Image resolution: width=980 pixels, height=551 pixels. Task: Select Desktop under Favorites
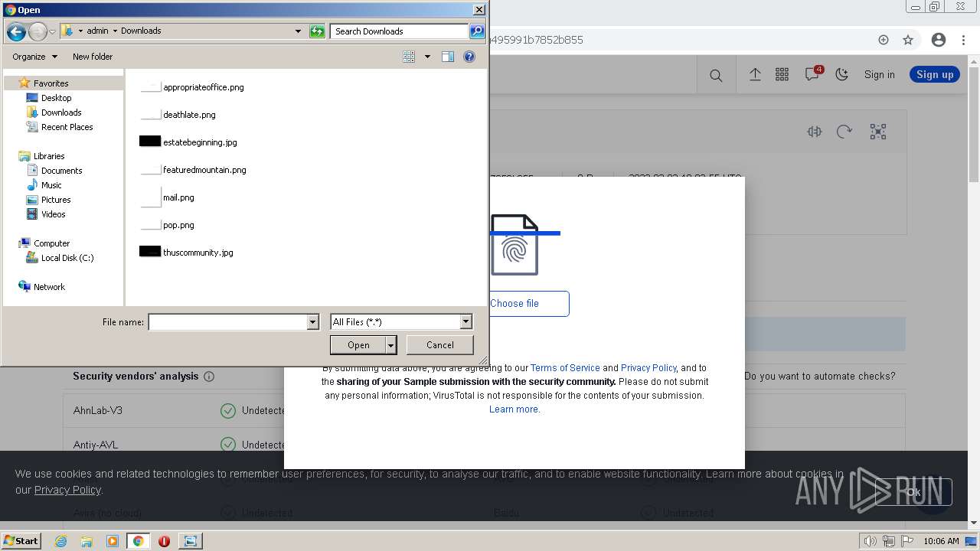(56, 98)
